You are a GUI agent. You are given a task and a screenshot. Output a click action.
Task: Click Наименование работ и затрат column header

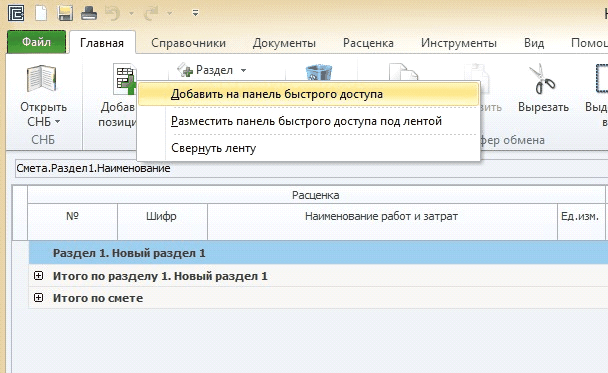point(382,222)
